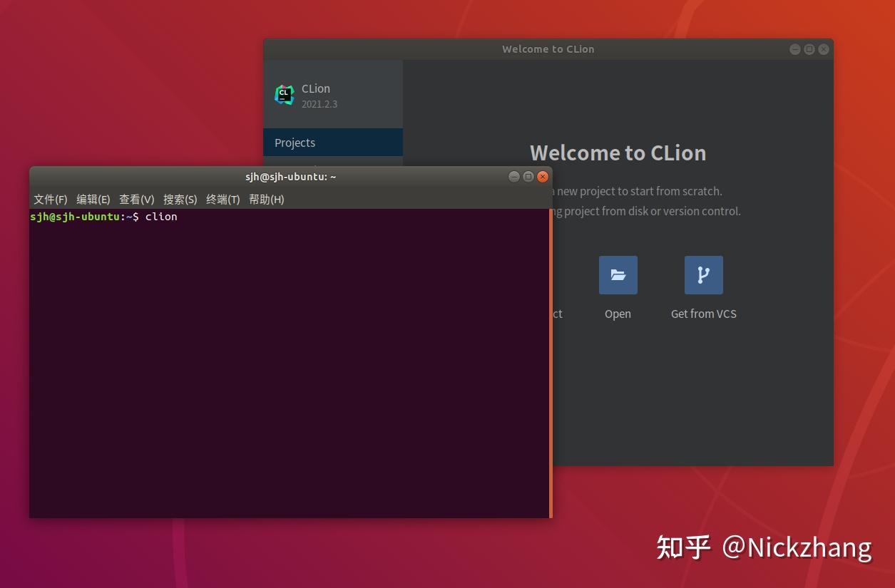Open the 终端(T) menu
The height and width of the screenshot is (588, 895).
[223, 200]
